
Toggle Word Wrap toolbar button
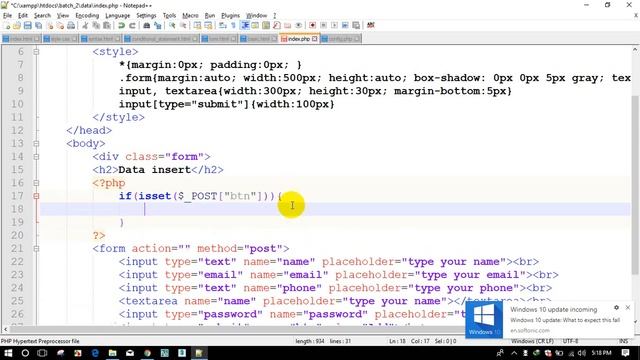222,25
